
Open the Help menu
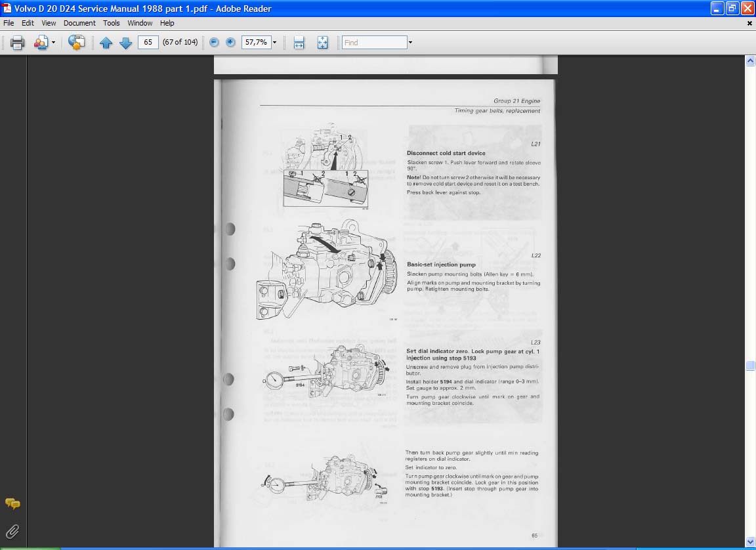coord(167,23)
